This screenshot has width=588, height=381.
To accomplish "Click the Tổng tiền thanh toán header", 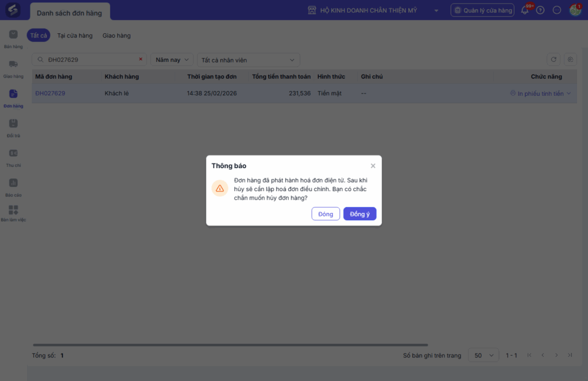I will (x=281, y=76).
